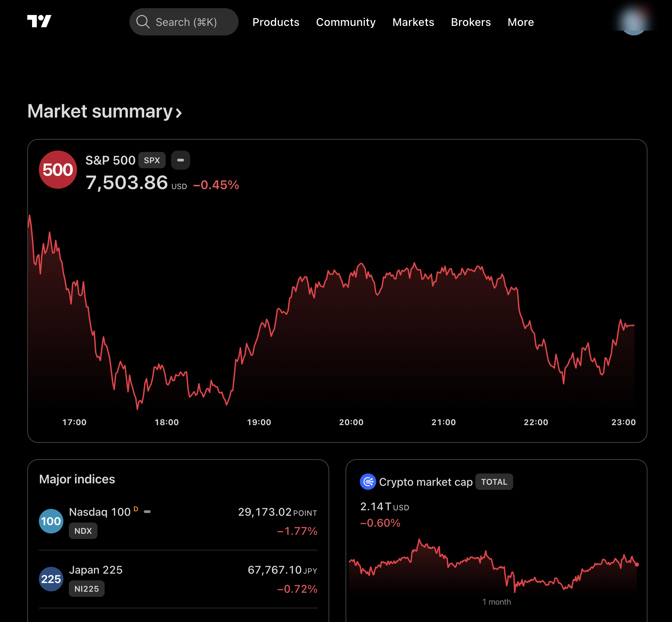Image resolution: width=672 pixels, height=622 pixels.
Task: Click the Nasdaq 100 blue logo
Action: (51, 521)
